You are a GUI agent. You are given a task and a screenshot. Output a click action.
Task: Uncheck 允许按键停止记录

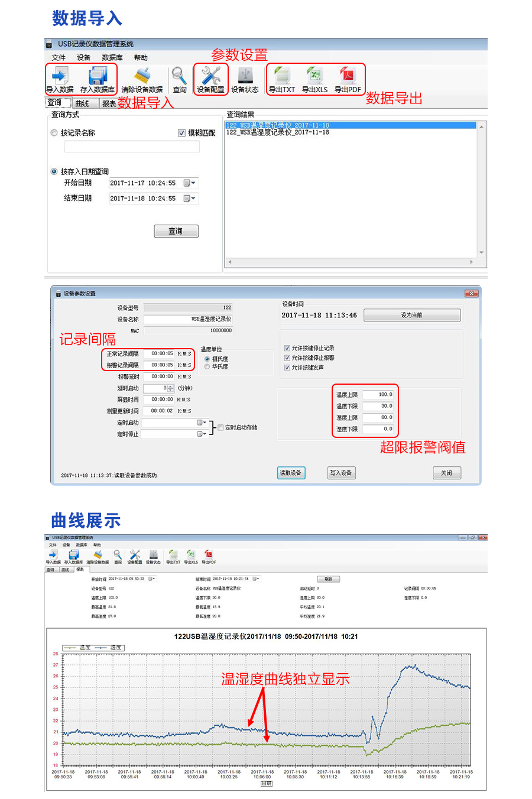click(x=287, y=348)
